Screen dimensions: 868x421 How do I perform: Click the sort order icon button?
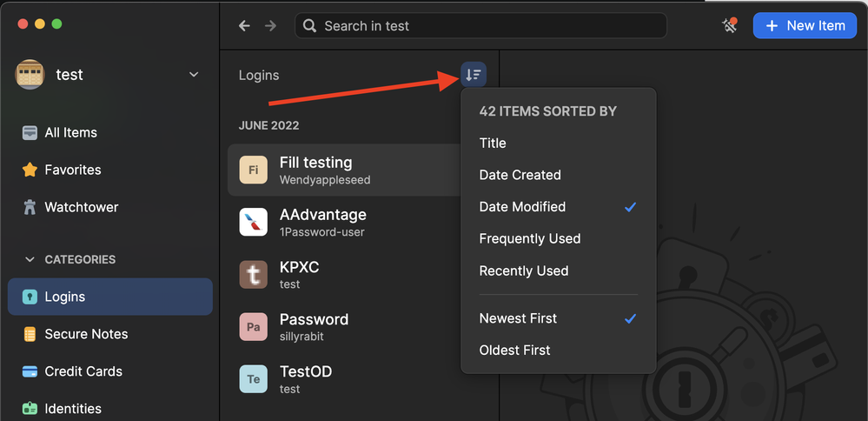[x=474, y=75]
